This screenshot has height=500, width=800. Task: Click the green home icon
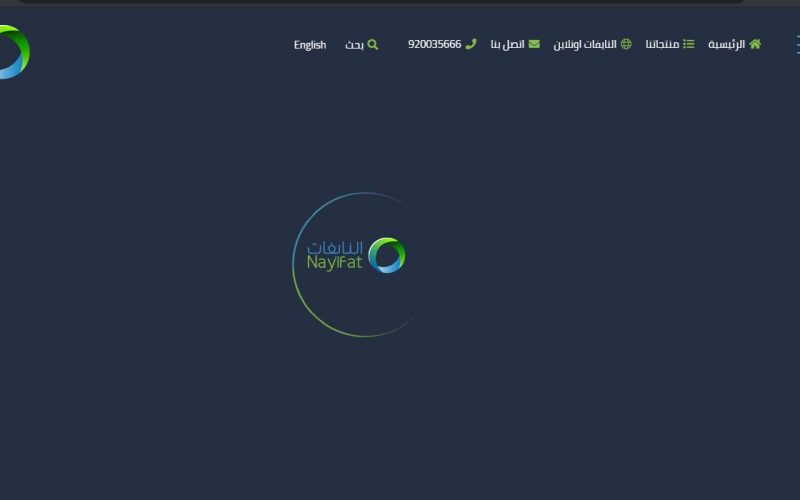tap(755, 44)
